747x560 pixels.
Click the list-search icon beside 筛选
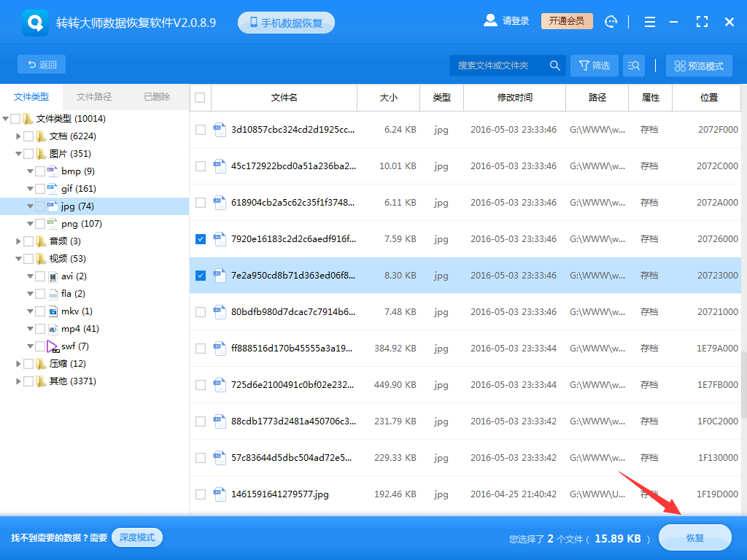click(x=633, y=65)
